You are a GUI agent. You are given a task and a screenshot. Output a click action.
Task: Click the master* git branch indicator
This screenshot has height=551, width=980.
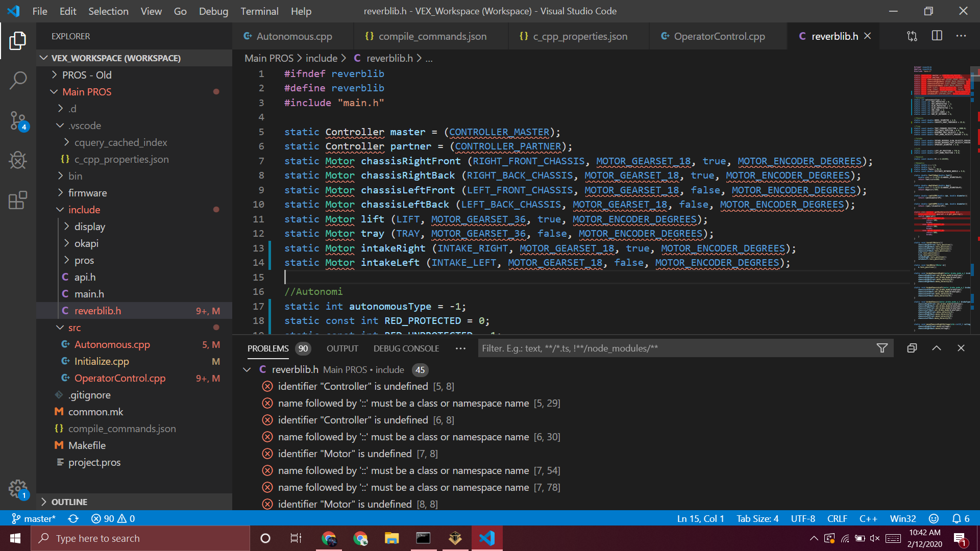click(34, 518)
